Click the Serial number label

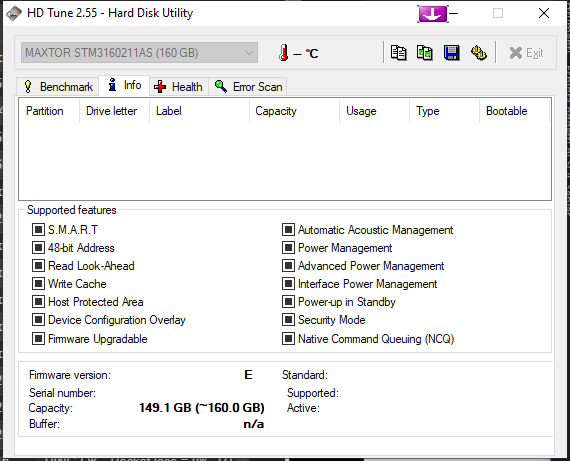pos(62,393)
